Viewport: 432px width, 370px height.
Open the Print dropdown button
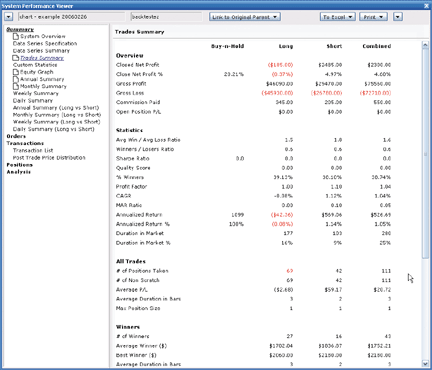(x=373, y=17)
